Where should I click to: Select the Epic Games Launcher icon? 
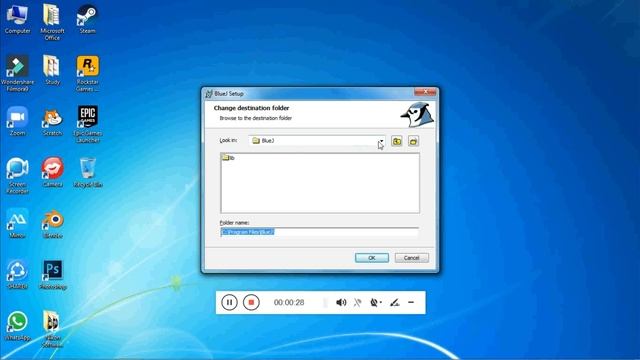[87, 124]
